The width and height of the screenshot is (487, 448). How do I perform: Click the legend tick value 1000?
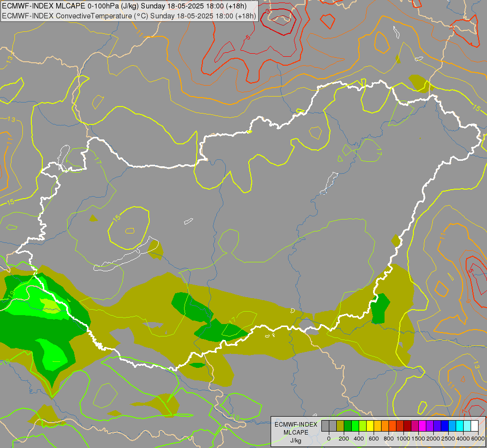(403, 439)
